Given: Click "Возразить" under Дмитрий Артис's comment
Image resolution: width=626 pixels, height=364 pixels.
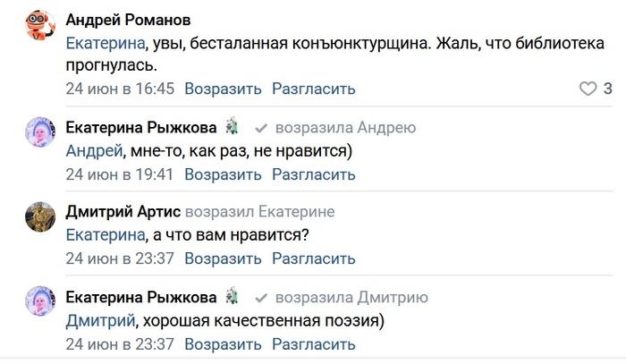Looking at the screenshot, I should (x=223, y=259).
